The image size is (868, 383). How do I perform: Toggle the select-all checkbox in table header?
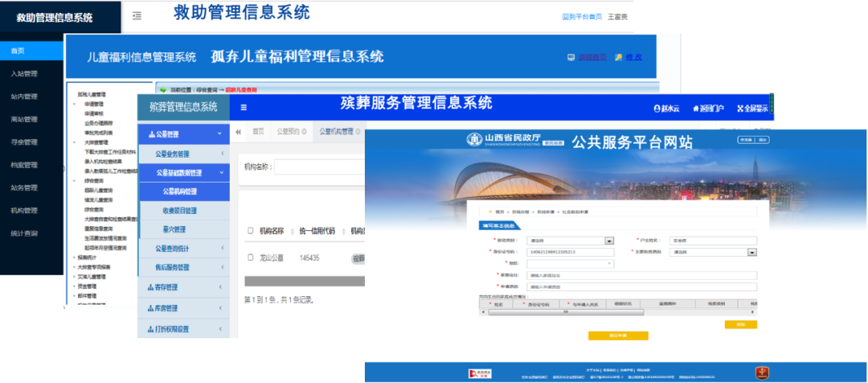(x=250, y=231)
